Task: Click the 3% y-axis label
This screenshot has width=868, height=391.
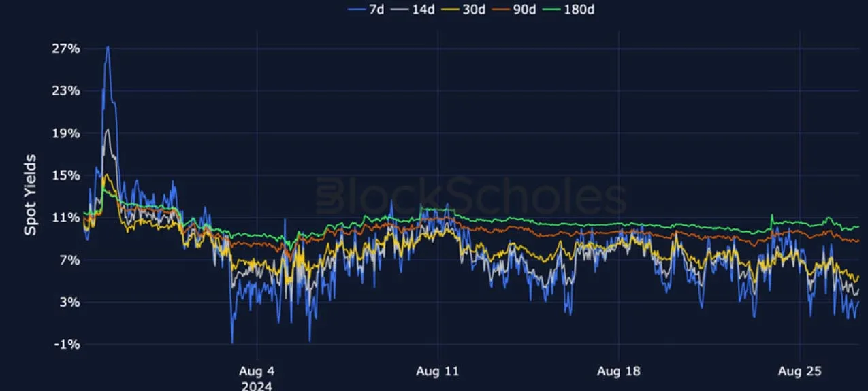Action: click(x=71, y=302)
